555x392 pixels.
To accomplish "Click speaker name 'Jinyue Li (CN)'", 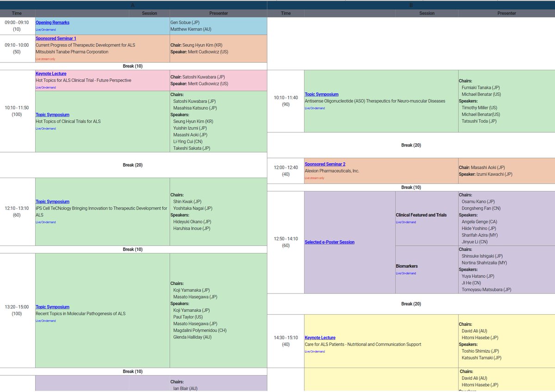I will pos(475,242).
